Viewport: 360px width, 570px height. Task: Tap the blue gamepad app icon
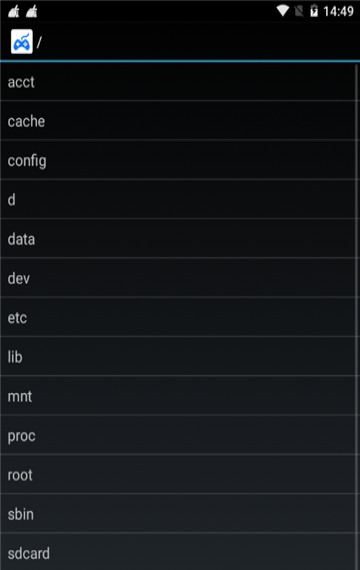pyautogui.click(x=22, y=41)
